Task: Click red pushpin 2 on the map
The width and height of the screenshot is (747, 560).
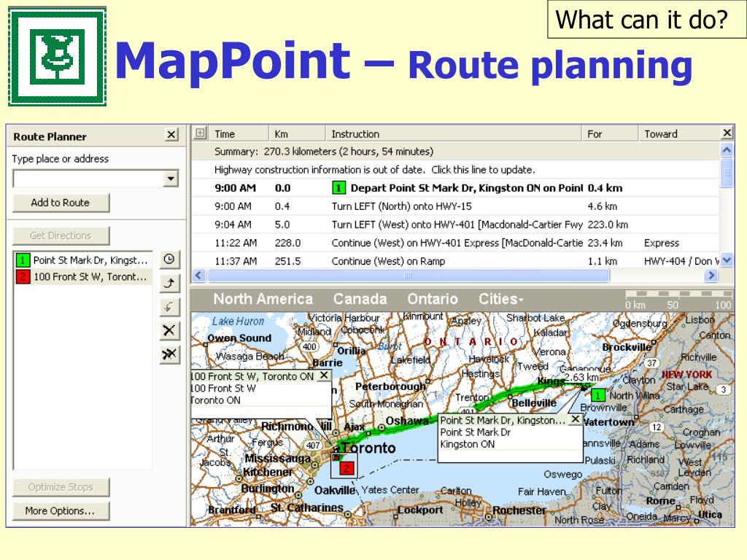Action: (347, 467)
